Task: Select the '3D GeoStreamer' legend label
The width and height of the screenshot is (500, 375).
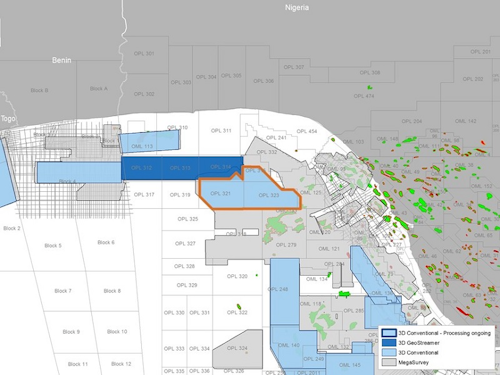Action: [419, 343]
